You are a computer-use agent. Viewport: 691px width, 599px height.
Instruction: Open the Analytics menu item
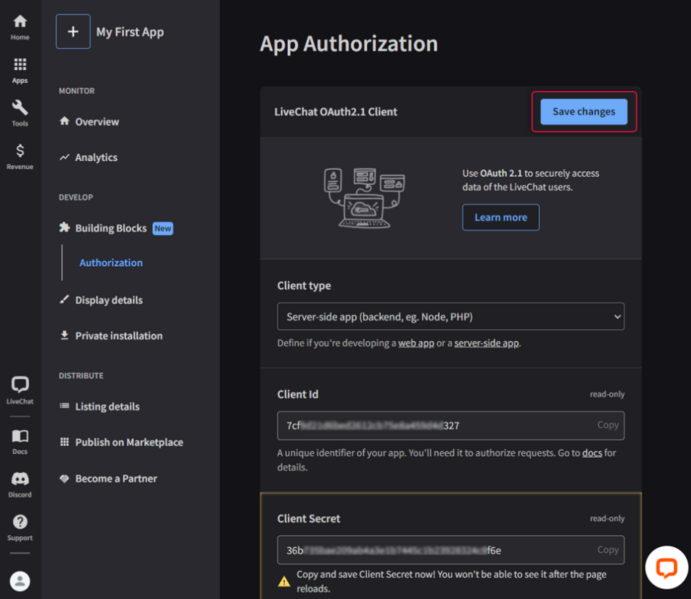point(96,158)
